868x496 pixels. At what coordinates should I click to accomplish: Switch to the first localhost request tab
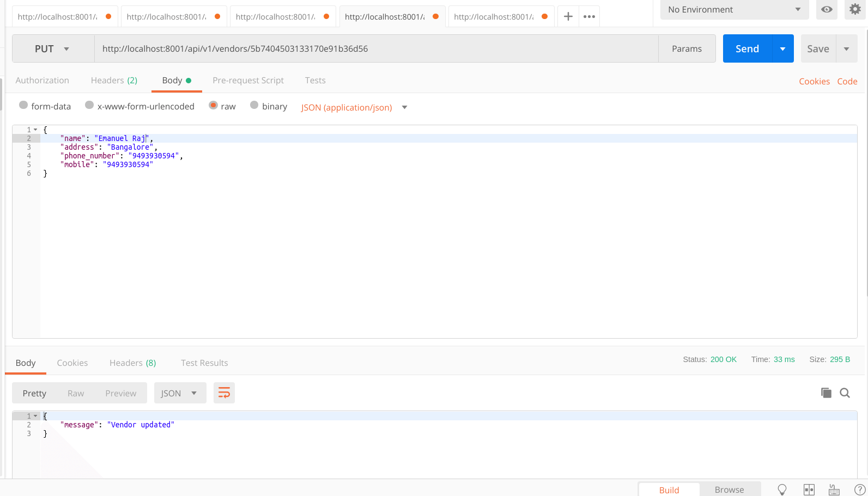[x=64, y=16]
